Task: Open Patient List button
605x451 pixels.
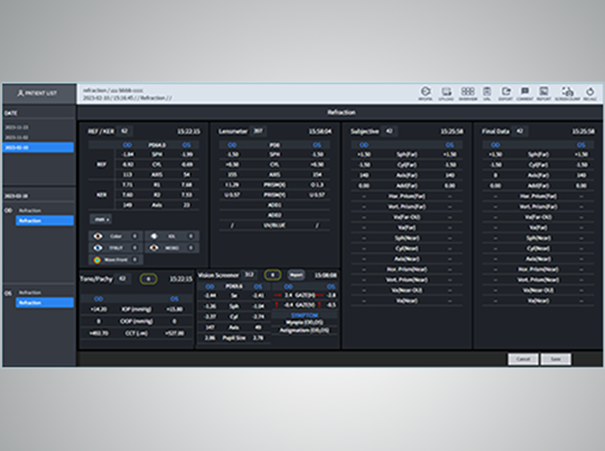Action: coord(39,93)
